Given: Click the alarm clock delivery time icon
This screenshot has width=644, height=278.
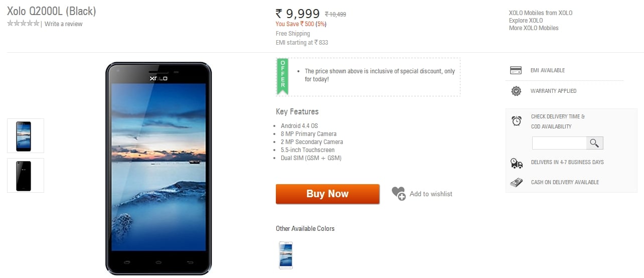Looking at the screenshot, I should click(x=516, y=121).
